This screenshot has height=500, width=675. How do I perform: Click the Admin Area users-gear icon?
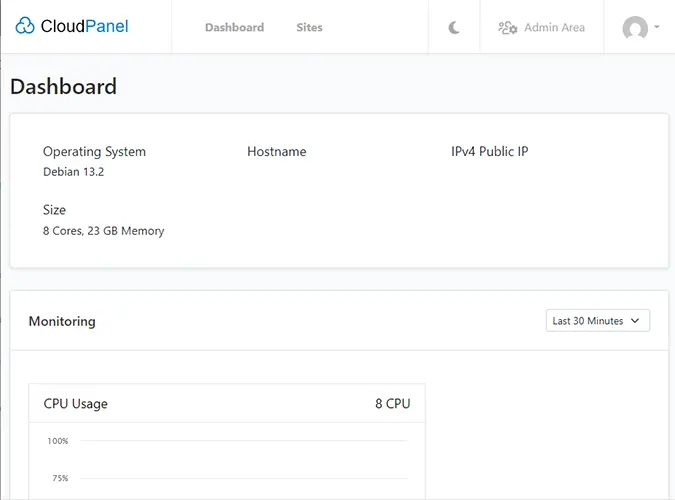click(508, 28)
